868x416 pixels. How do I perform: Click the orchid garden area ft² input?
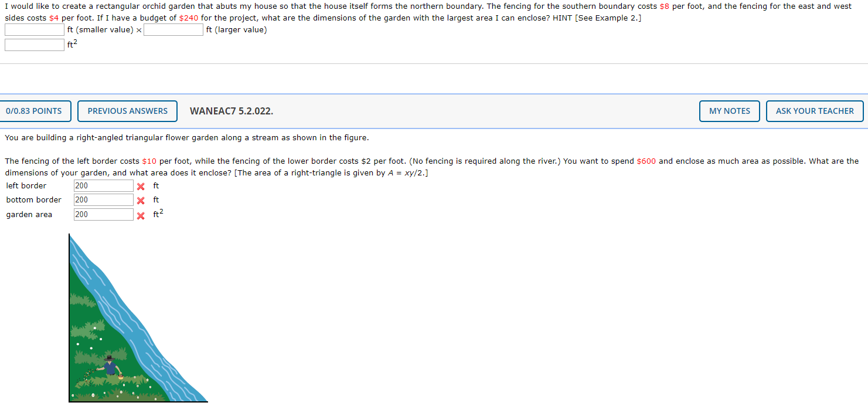[x=35, y=45]
